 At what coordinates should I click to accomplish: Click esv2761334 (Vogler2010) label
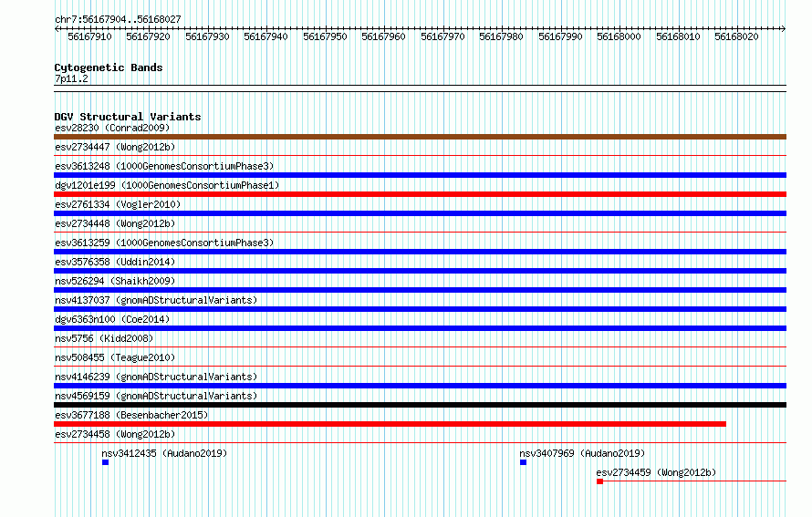(x=118, y=204)
